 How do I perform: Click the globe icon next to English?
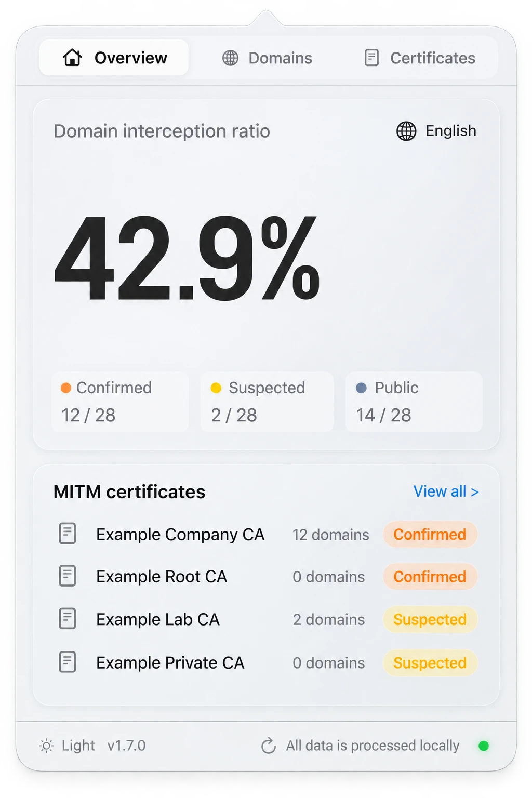tap(406, 131)
